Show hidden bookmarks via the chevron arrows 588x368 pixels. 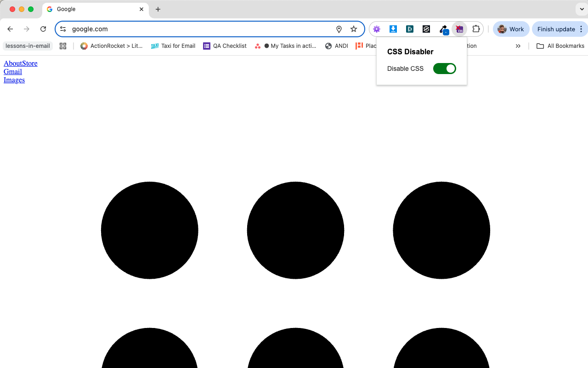point(518,46)
